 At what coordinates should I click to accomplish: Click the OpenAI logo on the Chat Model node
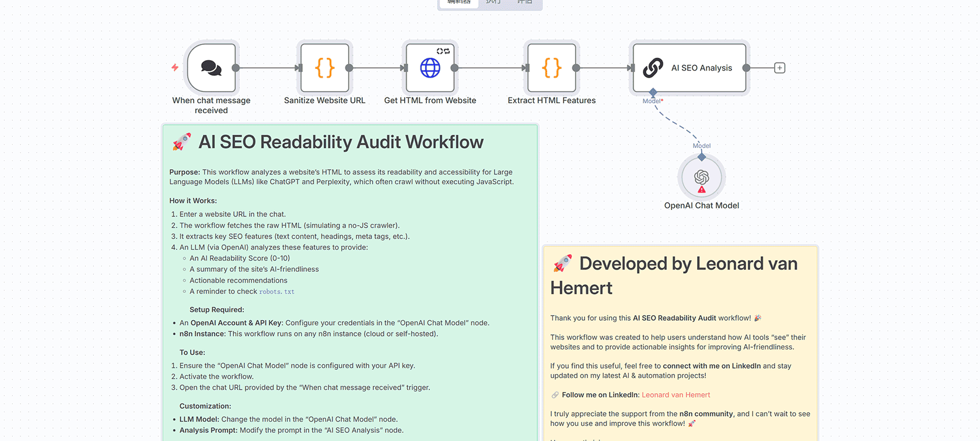click(701, 176)
